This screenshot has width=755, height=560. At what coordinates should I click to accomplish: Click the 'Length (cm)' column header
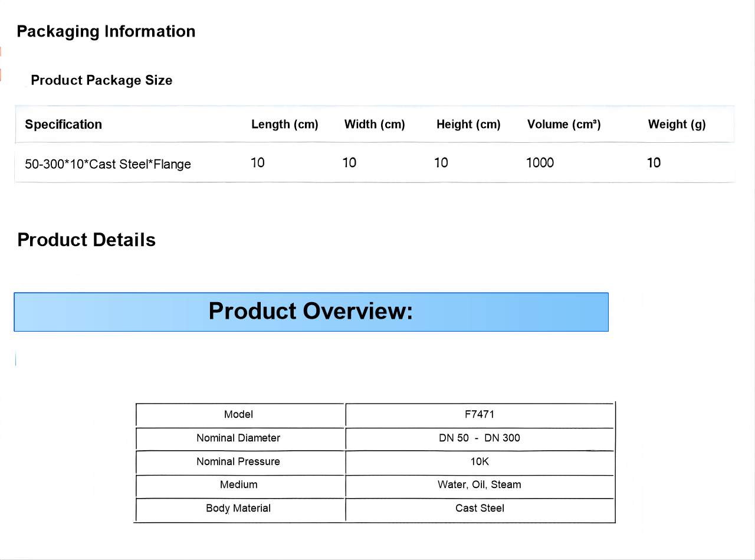click(x=285, y=125)
